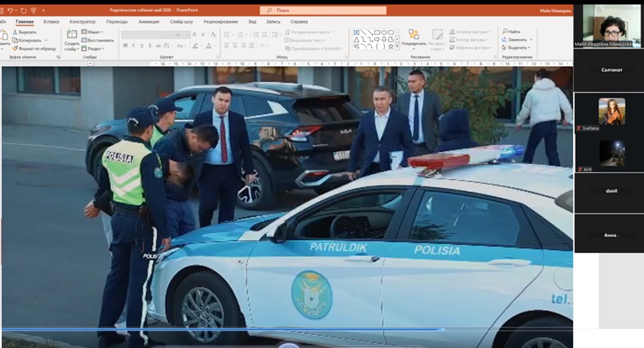Click the Копировать copy button
This screenshot has height=348, width=644.
(x=27, y=40)
